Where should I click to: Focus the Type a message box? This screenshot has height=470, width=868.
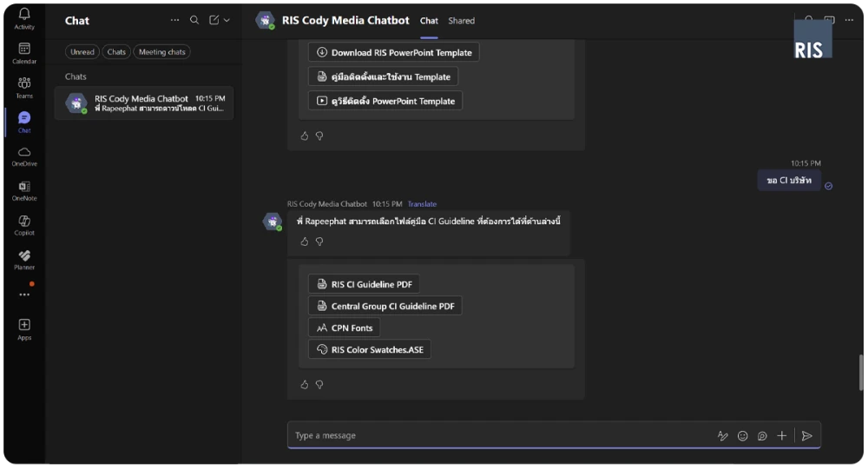[x=498, y=435]
